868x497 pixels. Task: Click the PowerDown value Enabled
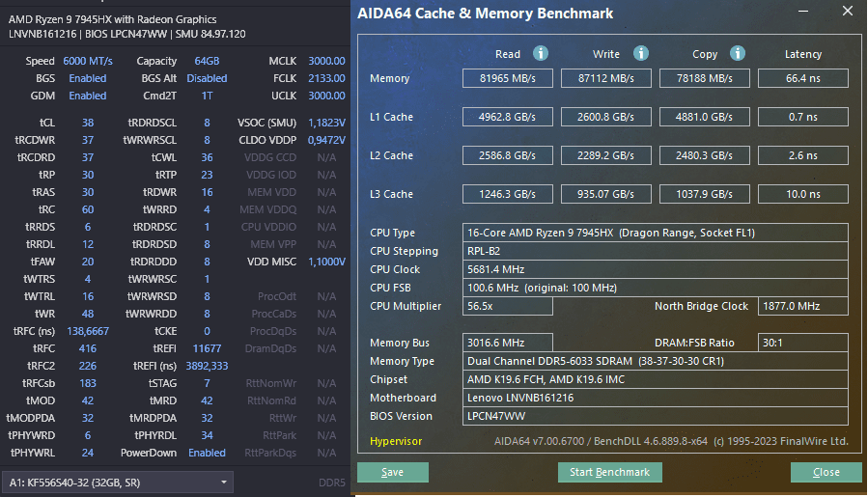[x=207, y=453]
